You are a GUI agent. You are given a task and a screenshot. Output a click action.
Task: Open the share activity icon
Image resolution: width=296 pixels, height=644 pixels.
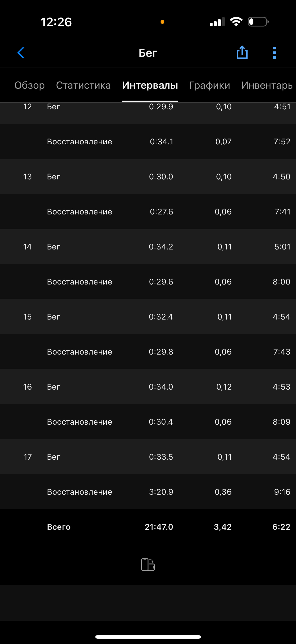(242, 52)
